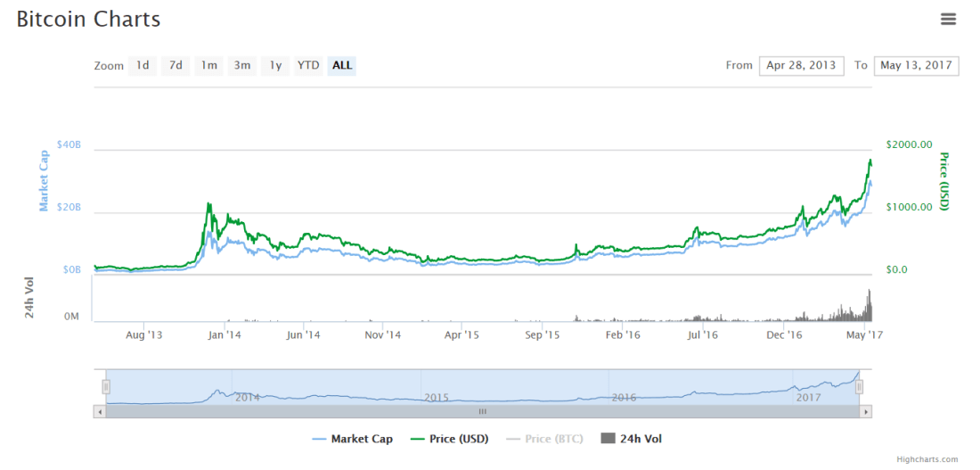Screen dimensions: 980x470
Task: Click the Jul '16 axis label
Action: coord(702,335)
